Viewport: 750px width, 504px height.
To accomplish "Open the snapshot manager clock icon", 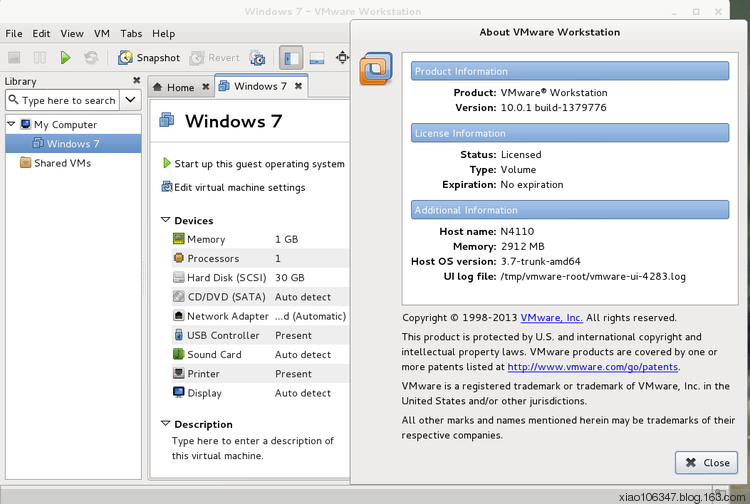I will [258, 58].
